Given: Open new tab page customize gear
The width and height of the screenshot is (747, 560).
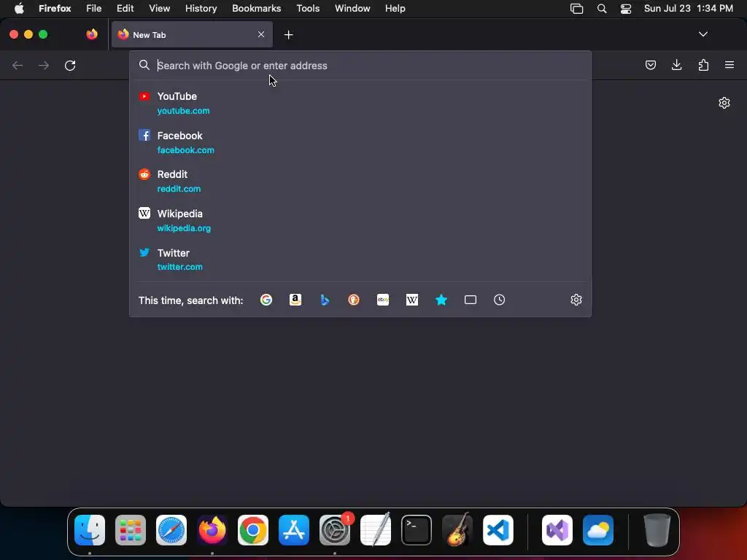Looking at the screenshot, I should tap(724, 103).
